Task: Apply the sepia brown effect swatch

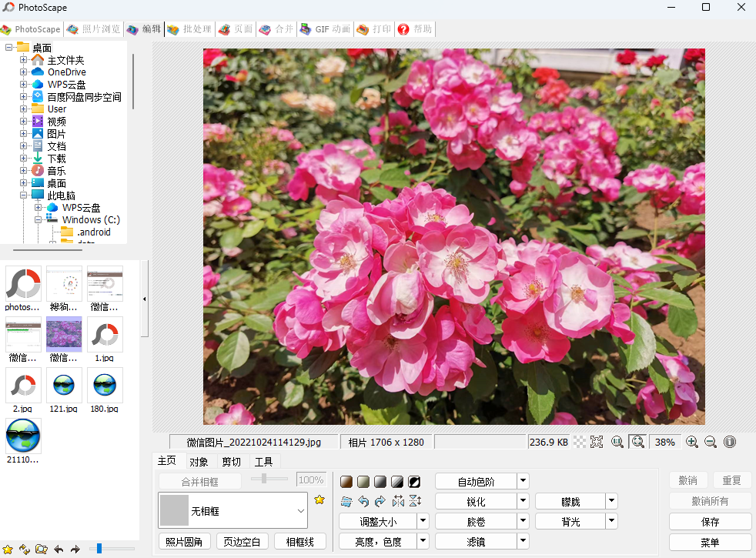Action: point(346,481)
